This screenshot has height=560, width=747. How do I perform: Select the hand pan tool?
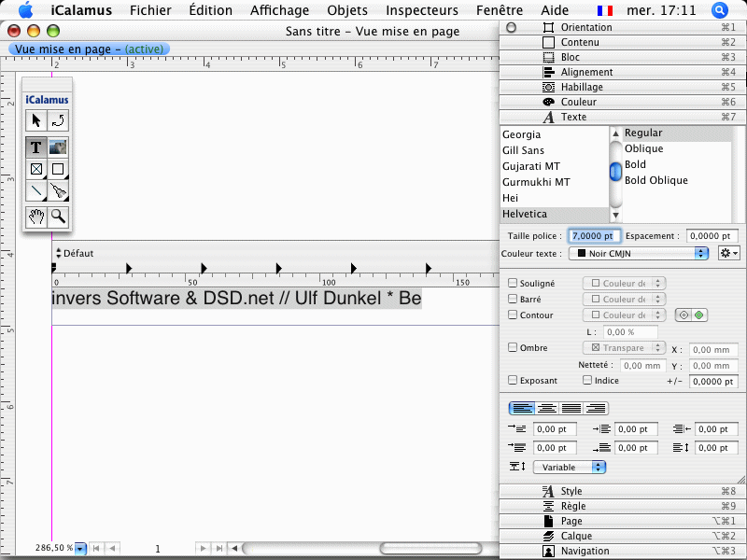tap(36, 217)
